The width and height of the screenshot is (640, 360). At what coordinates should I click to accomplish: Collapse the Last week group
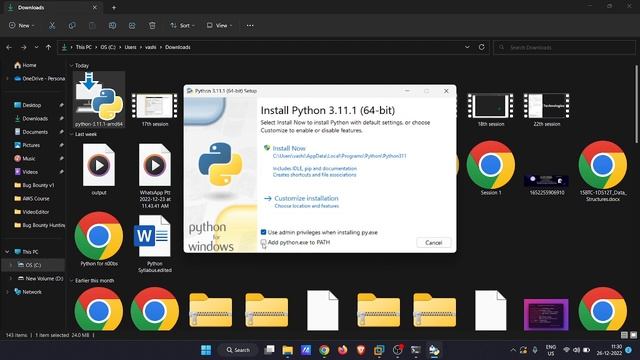tap(71, 134)
